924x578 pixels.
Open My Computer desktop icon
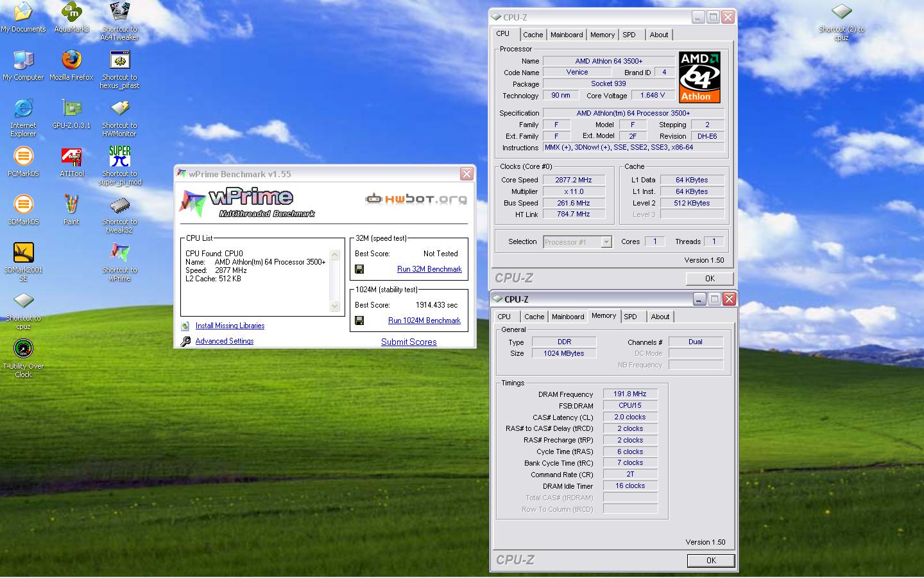coord(23,66)
